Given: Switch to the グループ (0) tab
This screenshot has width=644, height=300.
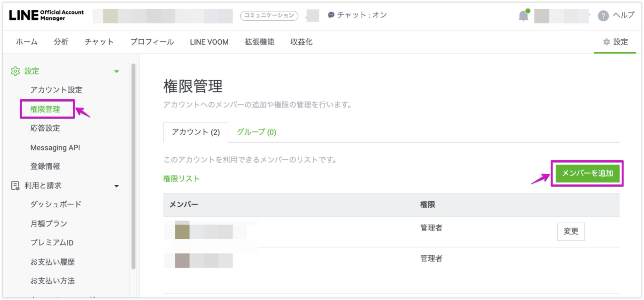Looking at the screenshot, I should pyautogui.click(x=256, y=132).
